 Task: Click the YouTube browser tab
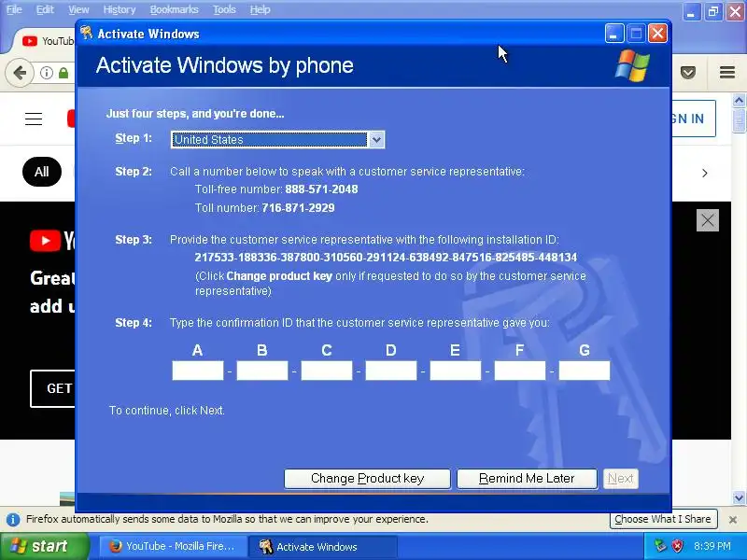[48, 41]
